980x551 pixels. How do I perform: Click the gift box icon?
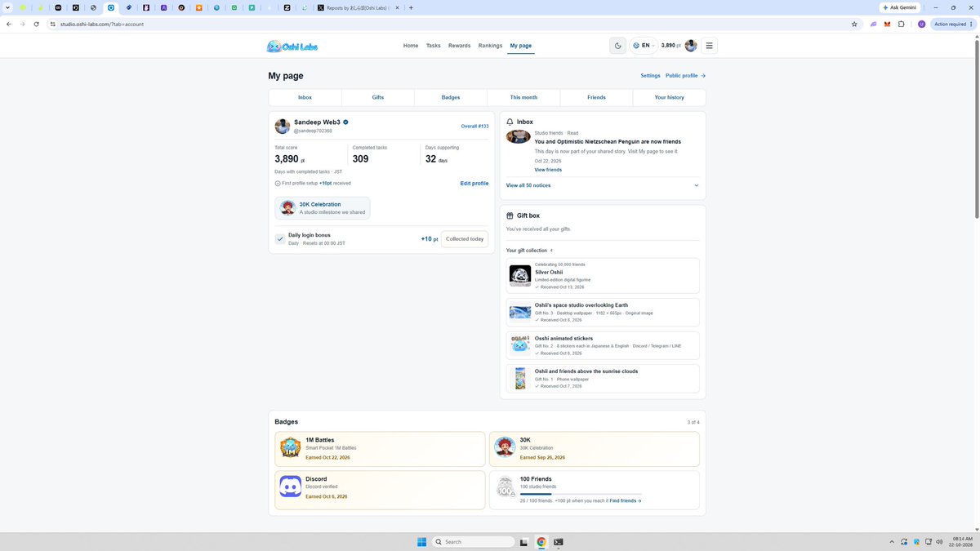click(510, 216)
